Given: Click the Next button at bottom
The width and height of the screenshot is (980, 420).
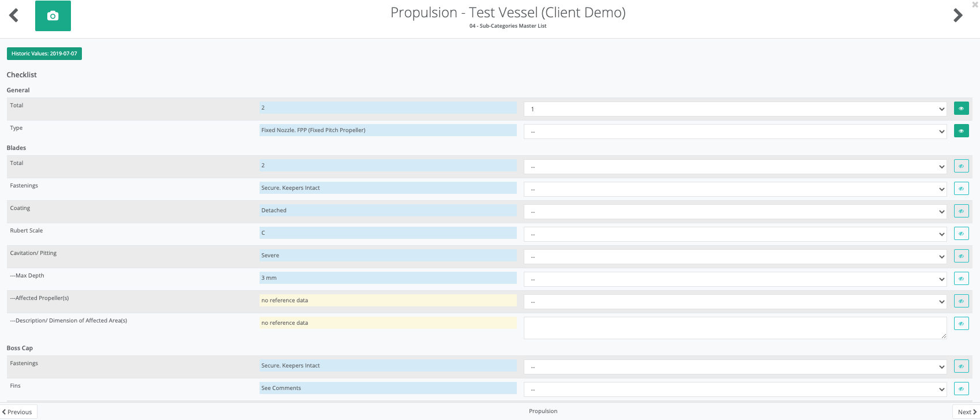Looking at the screenshot, I should point(966,412).
